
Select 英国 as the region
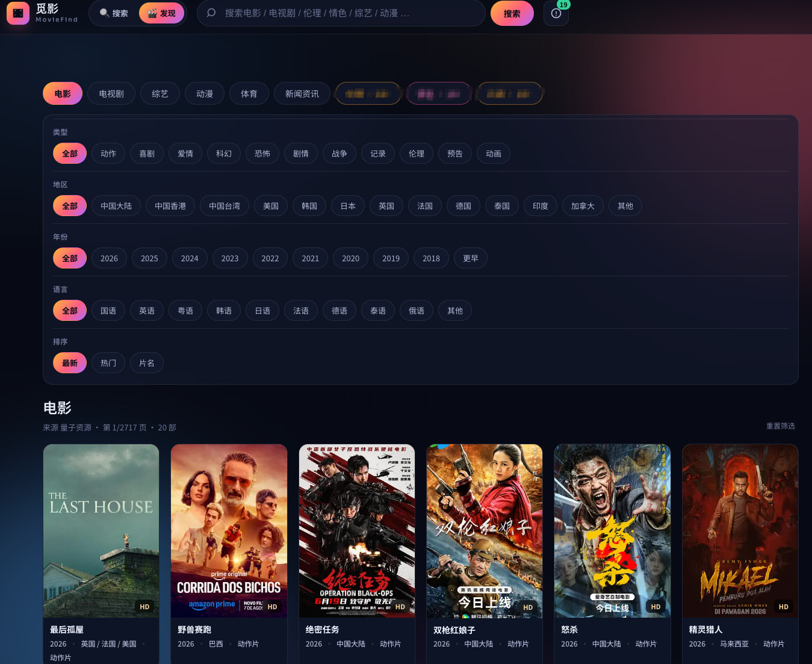[x=386, y=206]
